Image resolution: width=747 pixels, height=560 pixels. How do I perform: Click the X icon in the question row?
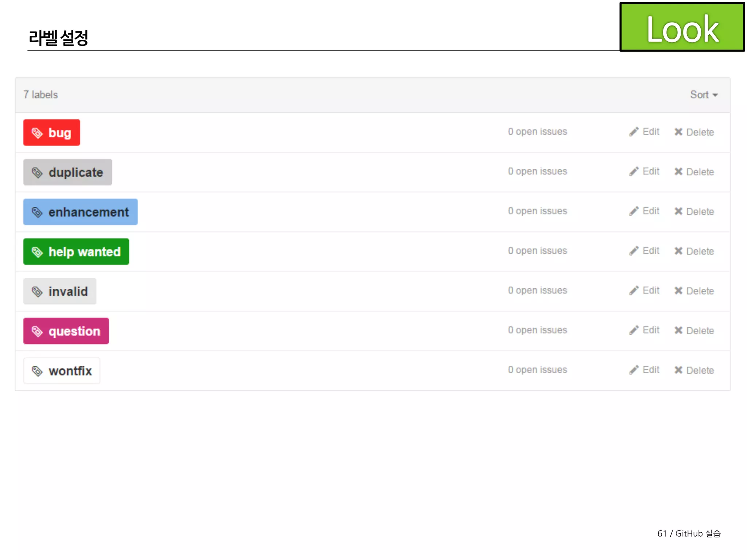coord(678,330)
